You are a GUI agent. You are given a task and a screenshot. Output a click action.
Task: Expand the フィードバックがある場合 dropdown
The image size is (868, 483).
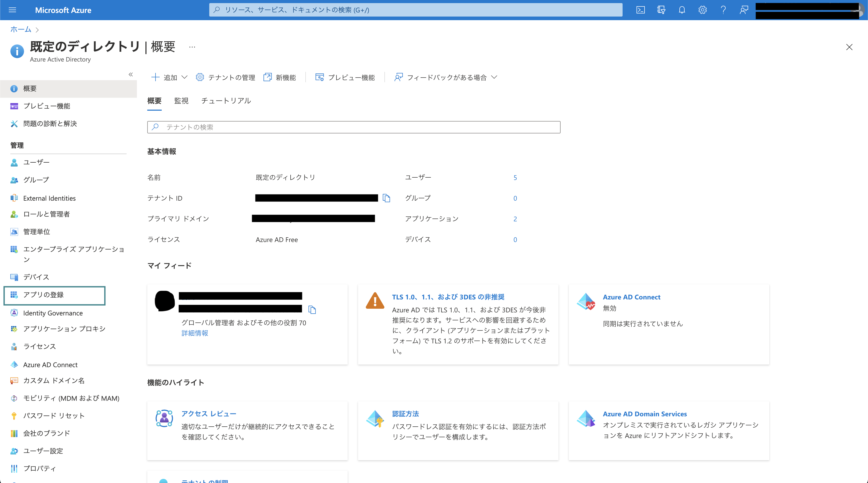pyautogui.click(x=446, y=78)
